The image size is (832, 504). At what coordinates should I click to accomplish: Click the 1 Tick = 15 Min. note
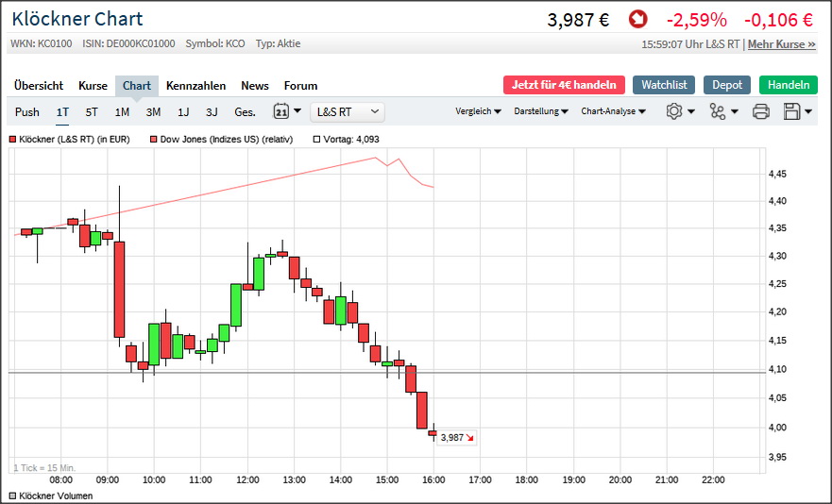pos(44,468)
